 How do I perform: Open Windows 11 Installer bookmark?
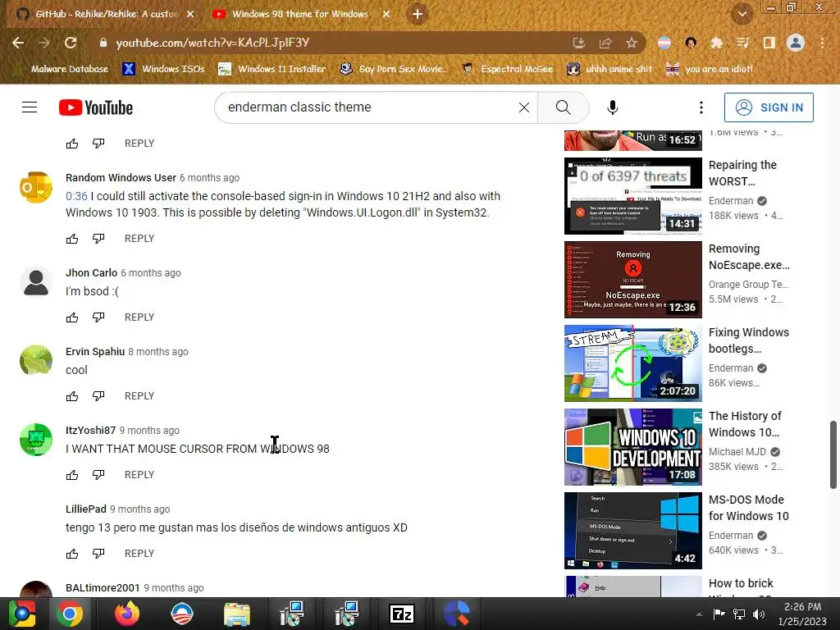click(272, 69)
